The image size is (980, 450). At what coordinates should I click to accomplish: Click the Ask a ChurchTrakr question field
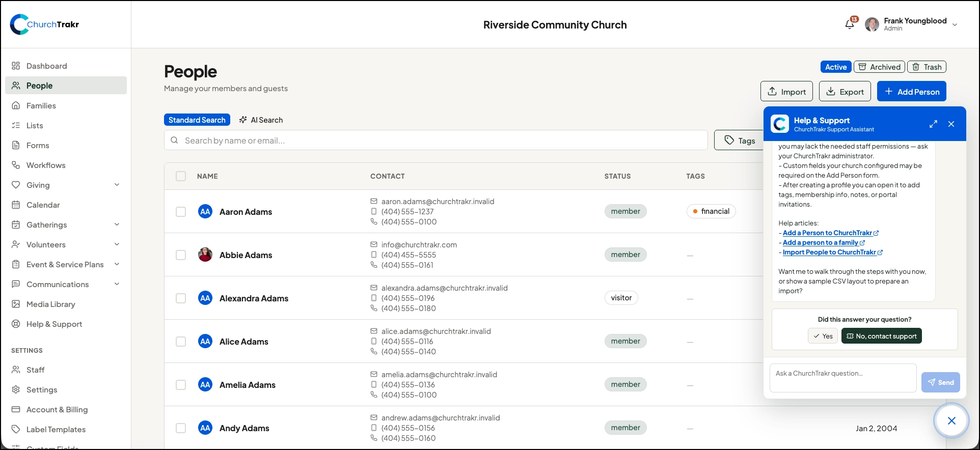843,378
